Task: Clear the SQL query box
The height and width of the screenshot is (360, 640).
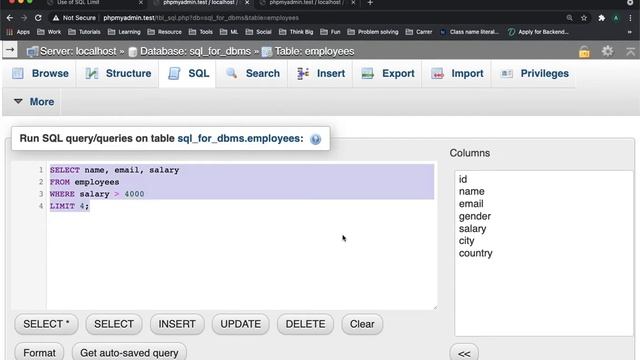Action: tap(362, 324)
